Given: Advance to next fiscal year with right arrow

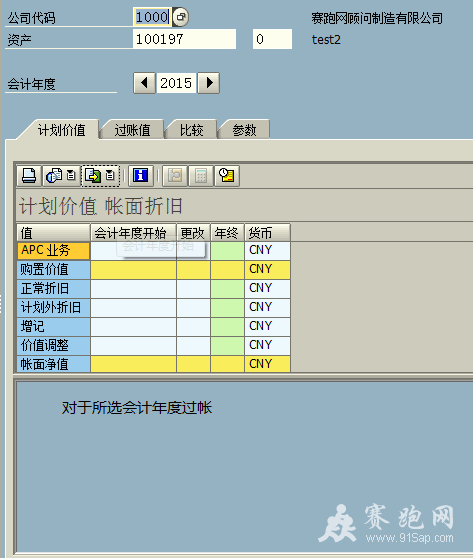Looking at the screenshot, I should (x=209, y=83).
